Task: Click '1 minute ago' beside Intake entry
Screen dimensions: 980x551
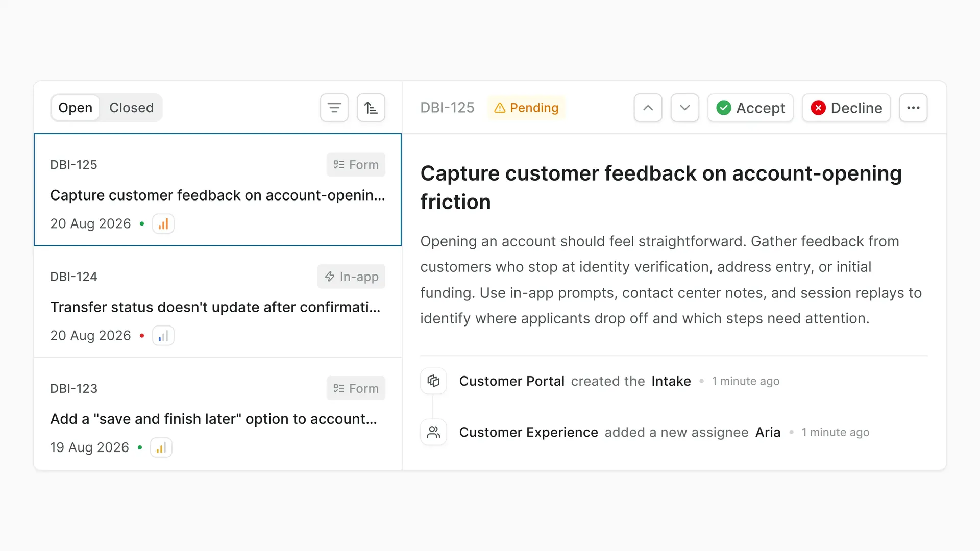Action: click(x=745, y=381)
